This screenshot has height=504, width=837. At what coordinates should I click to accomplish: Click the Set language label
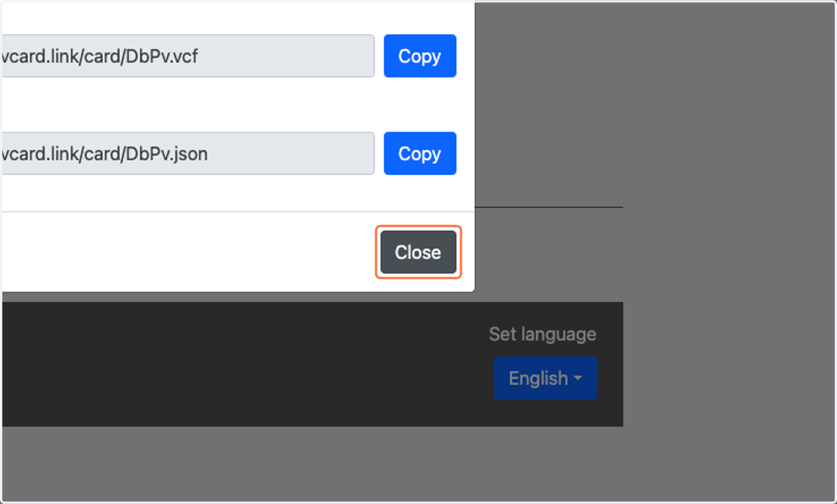(543, 334)
